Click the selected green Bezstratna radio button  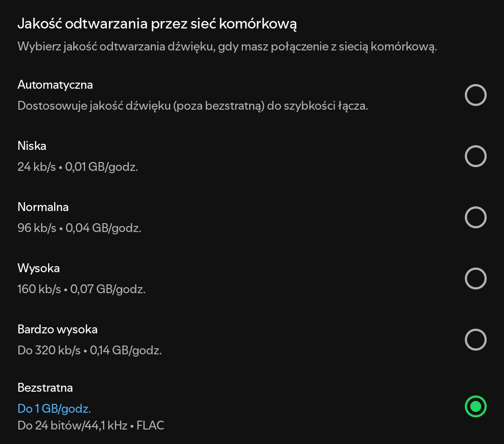(x=476, y=406)
